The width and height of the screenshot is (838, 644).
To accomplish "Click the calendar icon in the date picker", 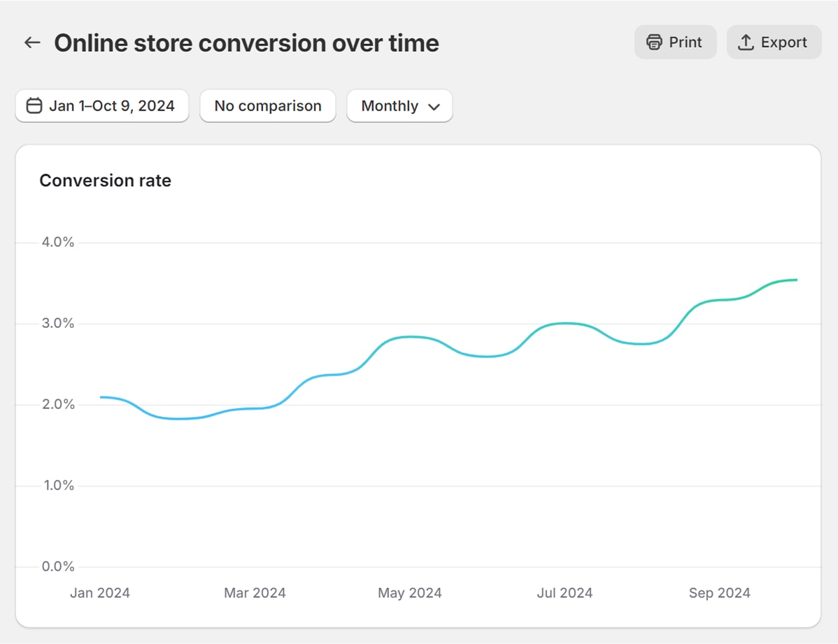I will pyautogui.click(x=34, y=106).
